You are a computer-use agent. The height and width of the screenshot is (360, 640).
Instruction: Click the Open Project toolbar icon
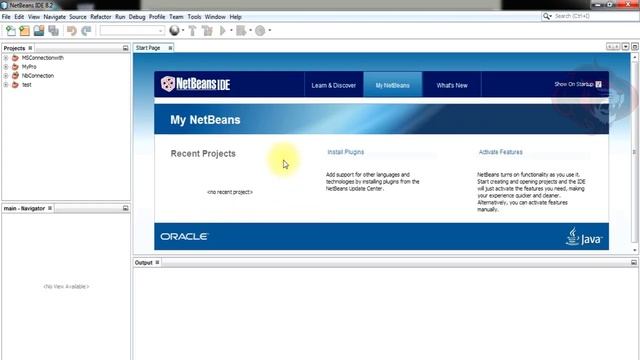pos(39,31)
